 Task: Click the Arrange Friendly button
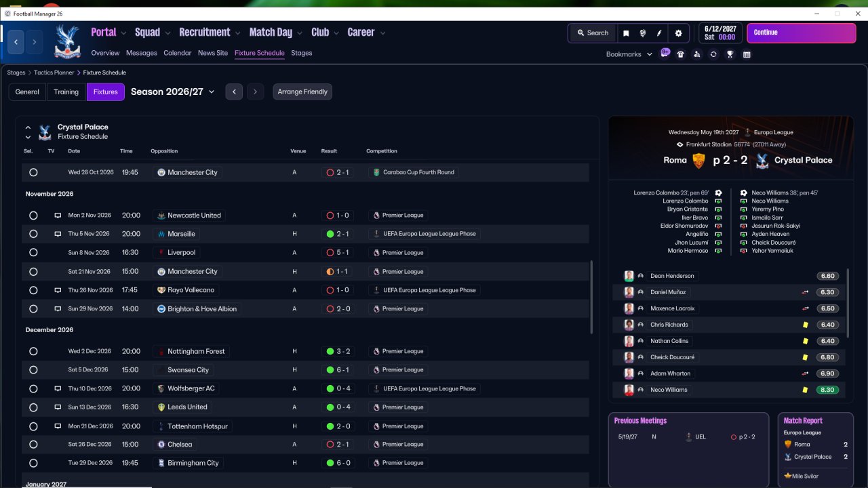(x=302, y=91)
